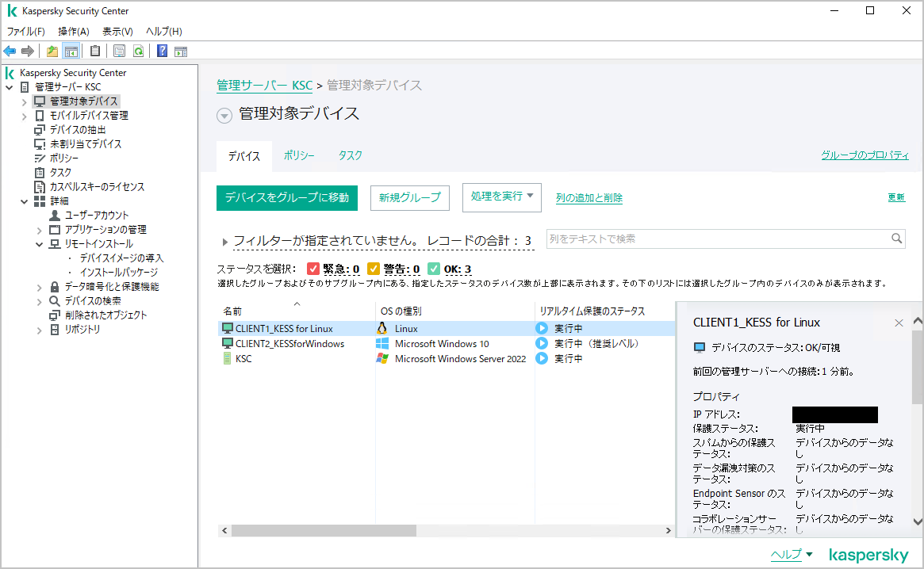Image resolution: width=924 pixels, height=569 pixels.
Task: Click the green refresh page icon
Action: [x=139, y=52]
